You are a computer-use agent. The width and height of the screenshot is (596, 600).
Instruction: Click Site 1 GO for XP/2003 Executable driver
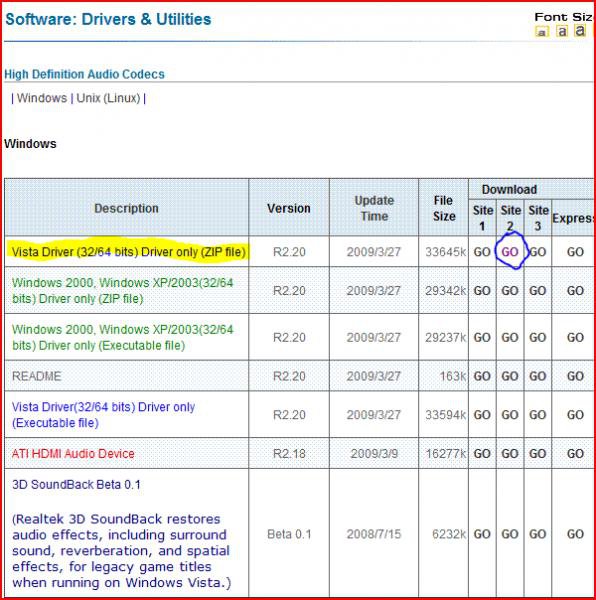tap(482, 338)
